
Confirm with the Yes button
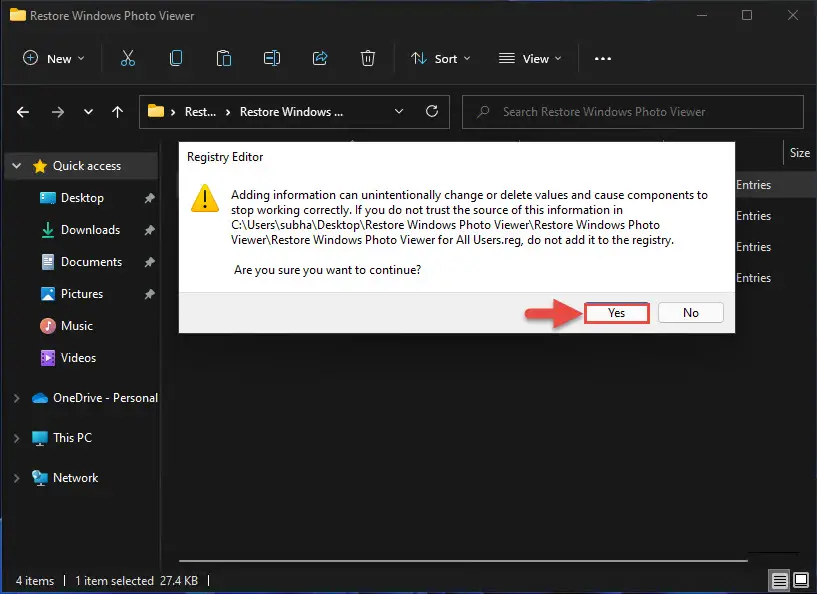click(616, 313)
